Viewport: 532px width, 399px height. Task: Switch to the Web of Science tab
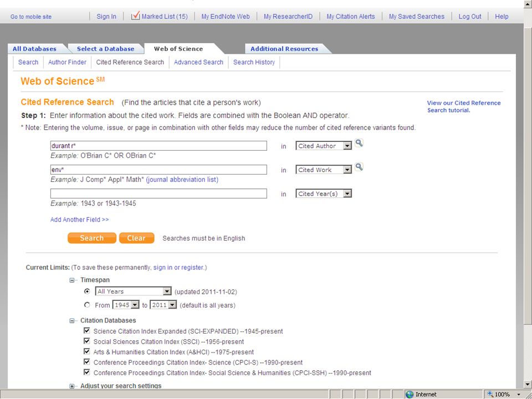[x=178, y=49]
